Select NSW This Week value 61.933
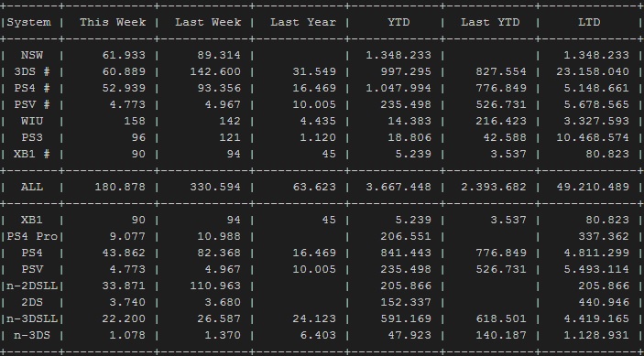Screen dimensions: 644x356 pyautogui.click(x=124, y=56)
